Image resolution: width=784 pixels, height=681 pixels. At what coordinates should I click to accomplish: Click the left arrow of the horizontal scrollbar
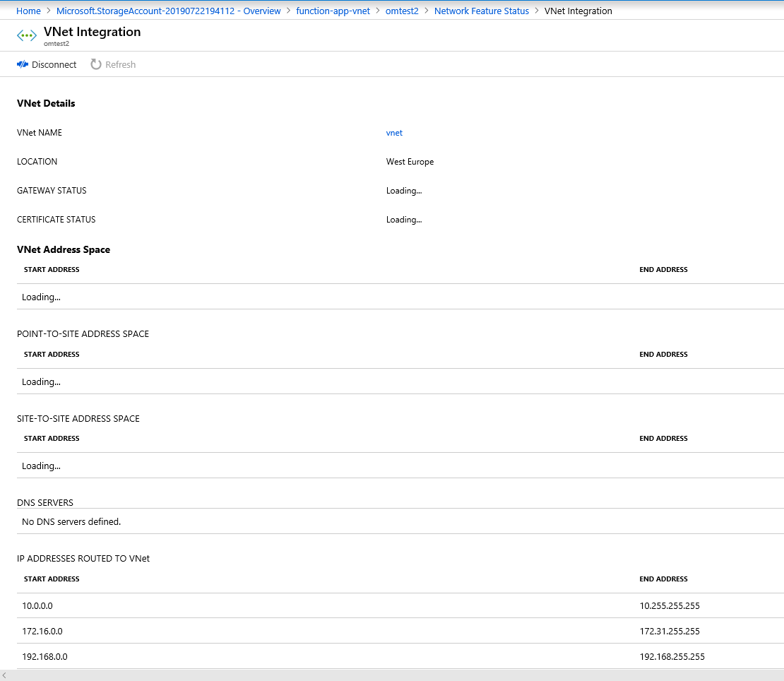[5, 676]
